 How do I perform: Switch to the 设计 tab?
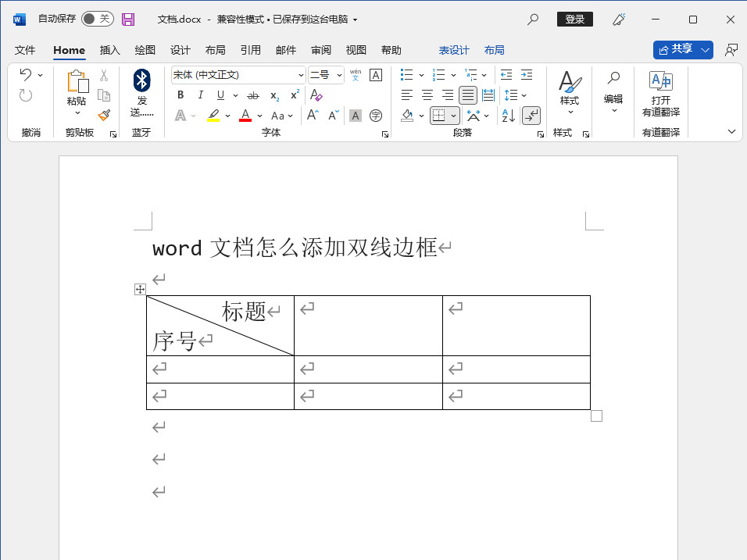pos(180,50)
